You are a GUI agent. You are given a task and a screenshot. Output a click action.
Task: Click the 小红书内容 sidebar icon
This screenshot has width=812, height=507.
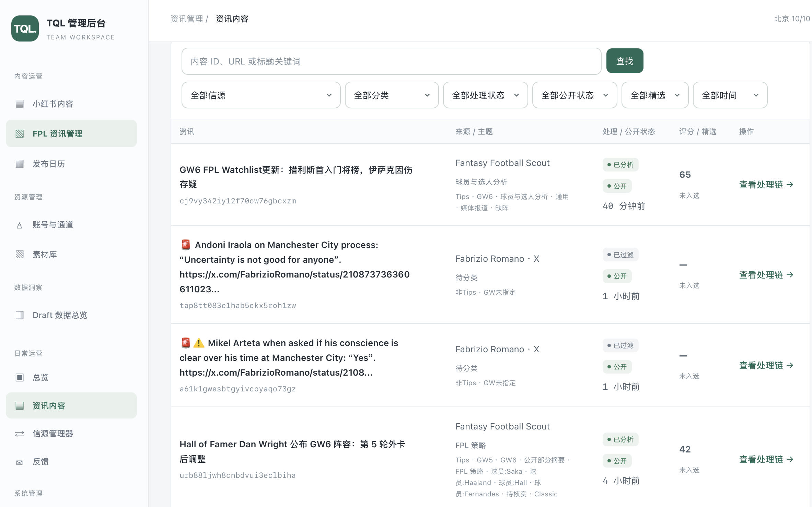click(20, 104)
